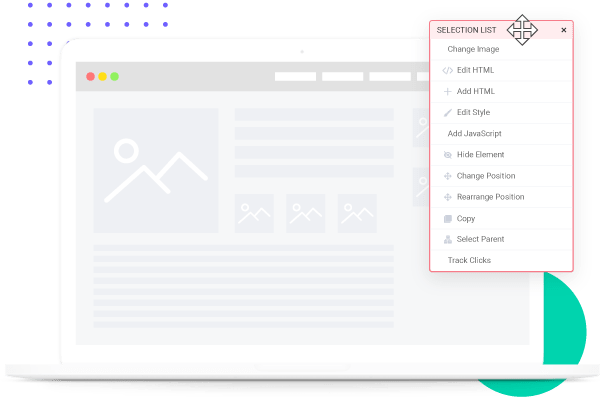The width and height of the screenshot is (600, 400).
Task: Select the Edit HTML menu entry
Action: [x=501, y=70]
